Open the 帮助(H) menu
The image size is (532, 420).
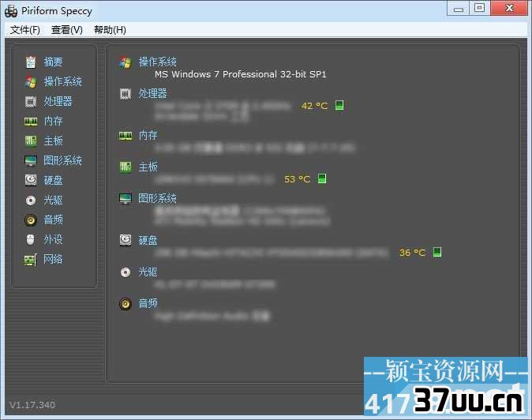110,30
